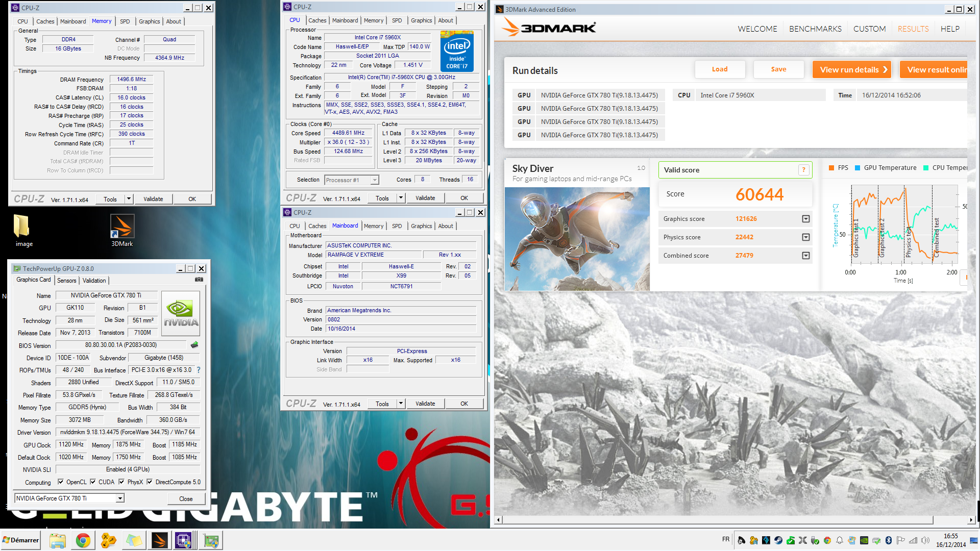The height and width of the screenshot is (551, 980).
Task: Switch to GPU-Z via its taskbar icon
Action: 211,540
